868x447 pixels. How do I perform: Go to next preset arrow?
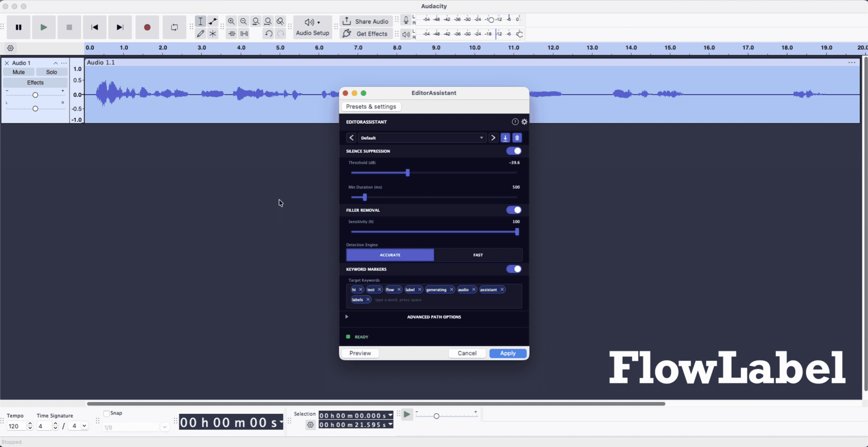coord(493,138)
